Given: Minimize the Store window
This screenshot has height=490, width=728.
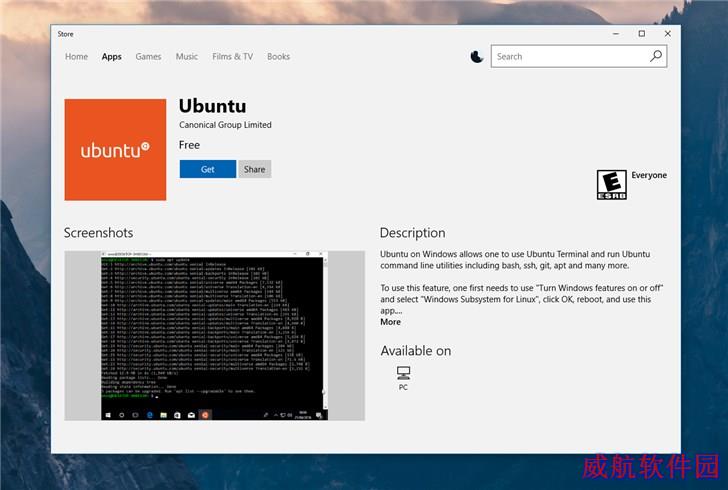Looking at the screenshot, I should [616, 33].
